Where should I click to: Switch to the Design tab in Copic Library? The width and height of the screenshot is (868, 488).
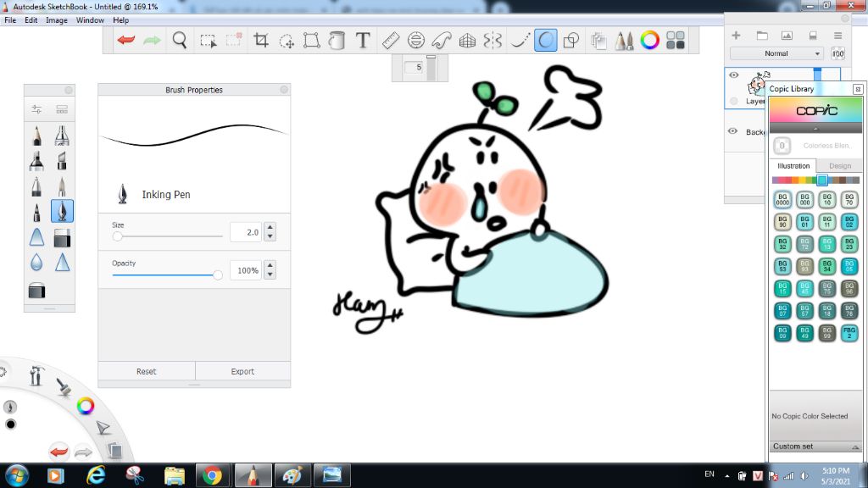tap(839, 166)
